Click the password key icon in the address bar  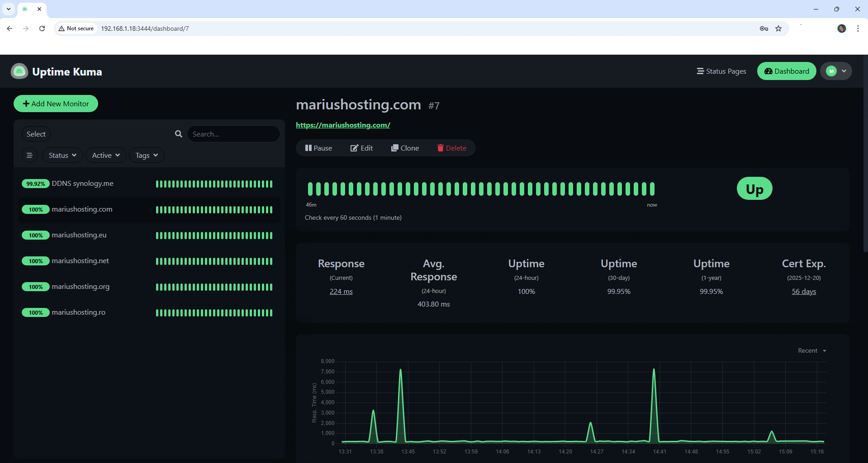764,28
